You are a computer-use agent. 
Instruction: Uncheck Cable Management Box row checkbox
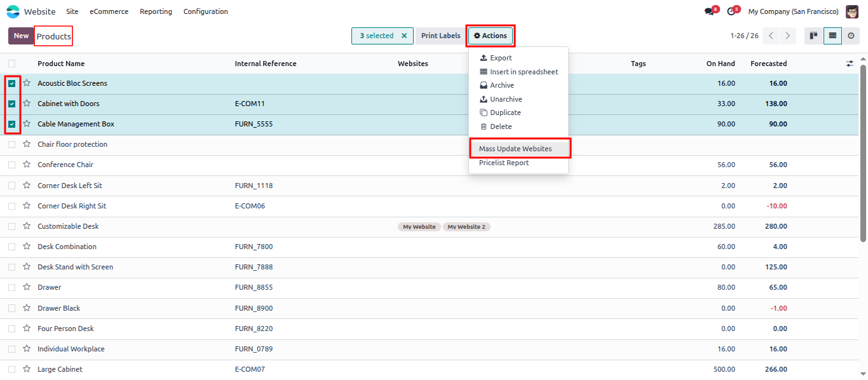point(12,124)
